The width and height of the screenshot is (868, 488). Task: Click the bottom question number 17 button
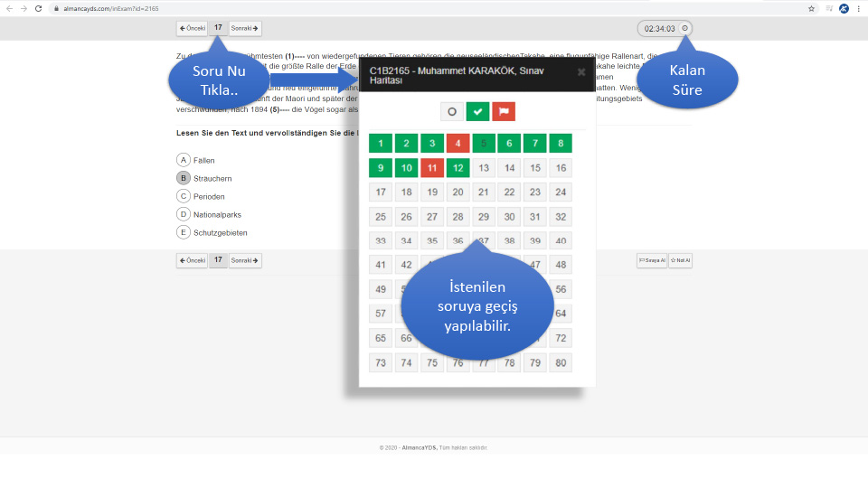click(x=218, y=260)
